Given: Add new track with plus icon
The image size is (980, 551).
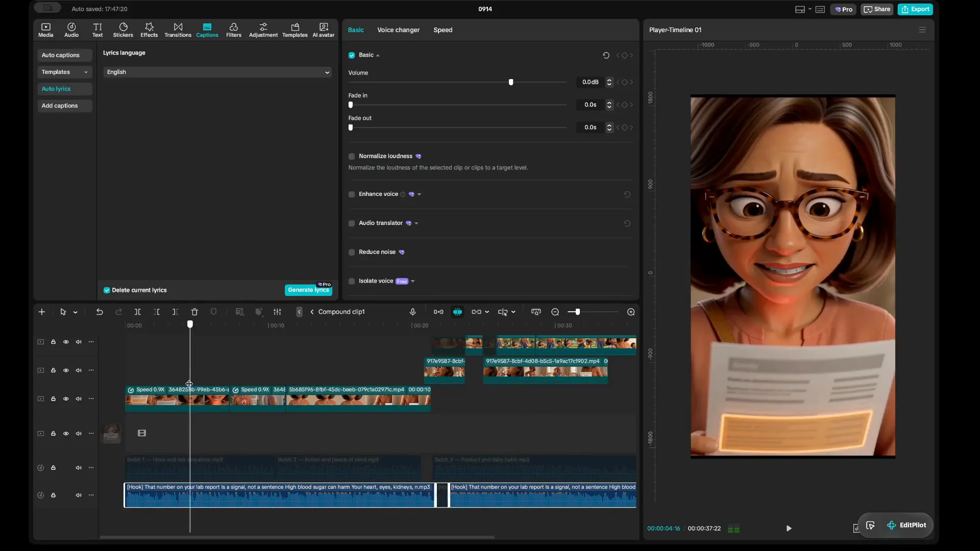Looking at the screenshot, I should 42,312.
